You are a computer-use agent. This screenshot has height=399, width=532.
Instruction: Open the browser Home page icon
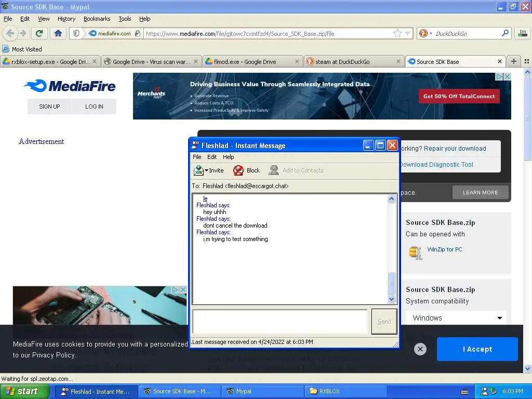pyautogui.click(x=58, y=33)
